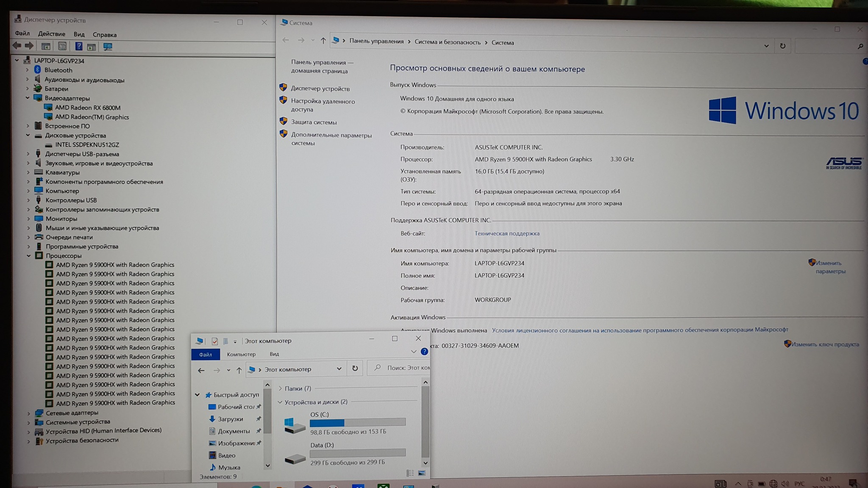Screen dimensions: 868x488
Task: Open Настройка удаленного доступа link
Action: (x=323, y=105)
